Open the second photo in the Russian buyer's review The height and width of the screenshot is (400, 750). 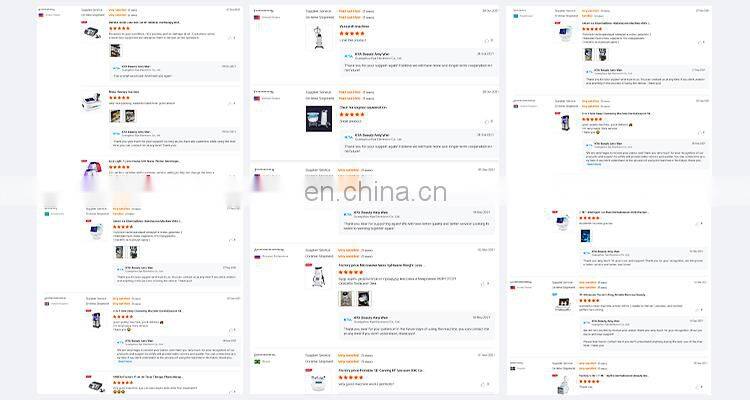click(x=364, y=299)
